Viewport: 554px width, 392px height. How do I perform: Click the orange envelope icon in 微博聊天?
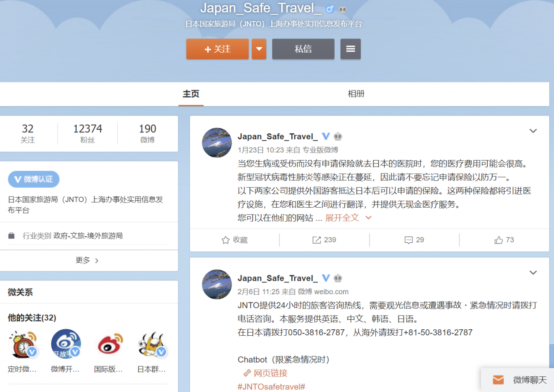[498, 380]
